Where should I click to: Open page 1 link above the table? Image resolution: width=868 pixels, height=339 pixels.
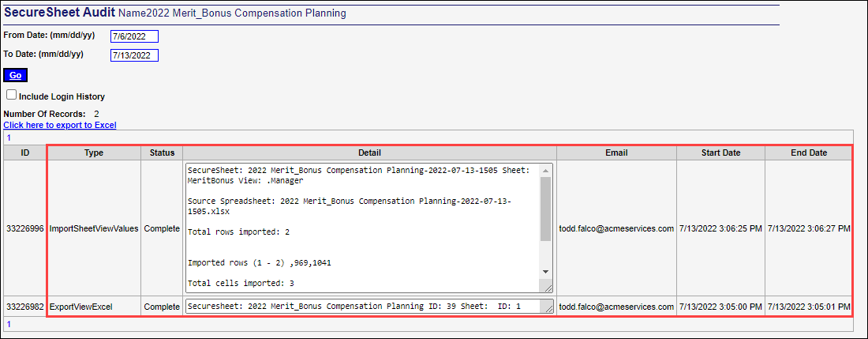click(9, 137)
